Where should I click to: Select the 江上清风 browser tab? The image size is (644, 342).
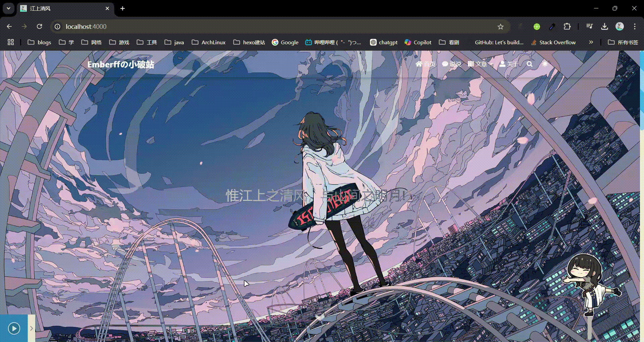[65, 8]
